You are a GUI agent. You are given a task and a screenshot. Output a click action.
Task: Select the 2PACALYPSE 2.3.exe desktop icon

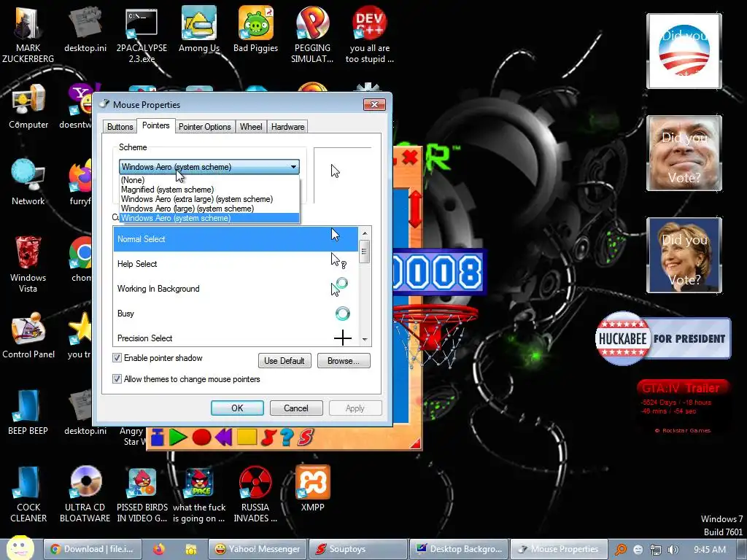(x=142, y=34)
